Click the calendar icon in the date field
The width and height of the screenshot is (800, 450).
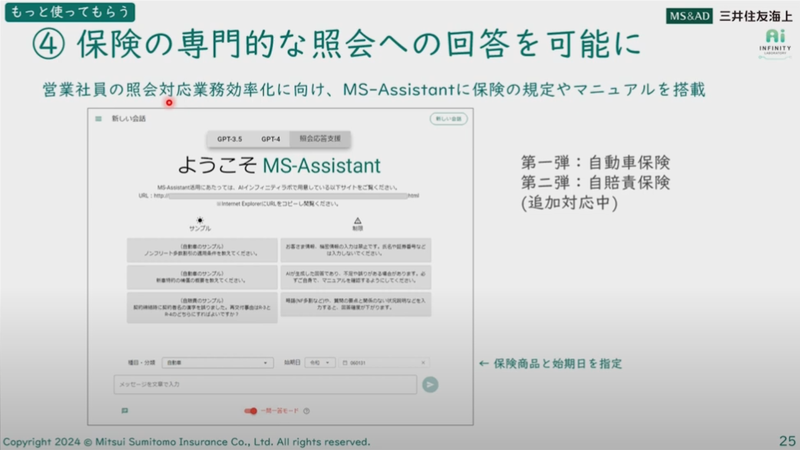pos(345,363)
